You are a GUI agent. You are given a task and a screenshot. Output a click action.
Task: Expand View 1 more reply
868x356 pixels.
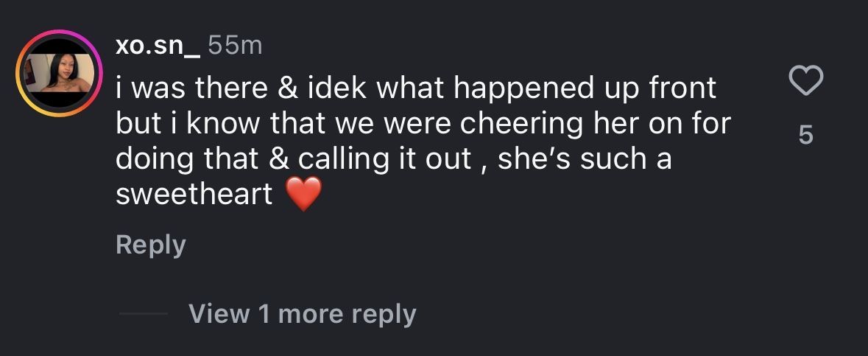pos(303,314)
